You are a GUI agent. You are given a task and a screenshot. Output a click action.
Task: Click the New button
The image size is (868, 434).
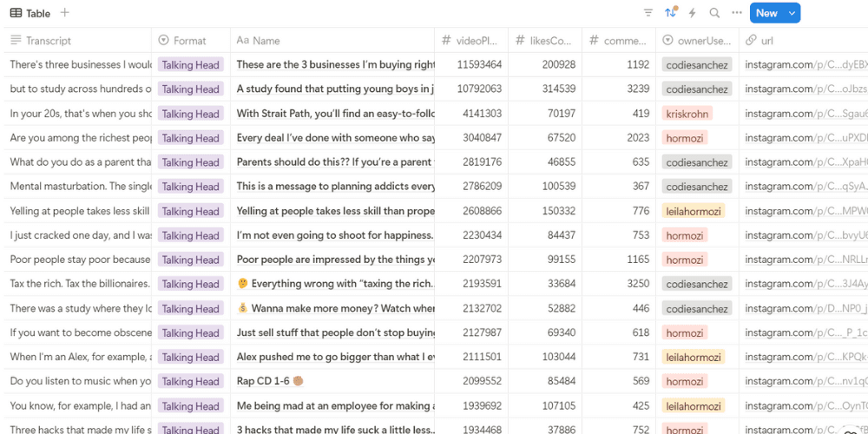766,13
